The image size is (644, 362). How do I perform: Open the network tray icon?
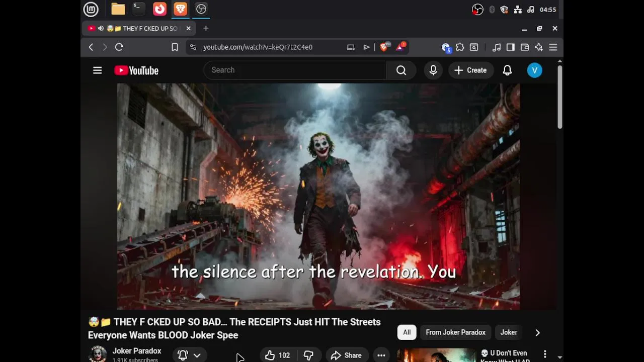pos(517,10)
